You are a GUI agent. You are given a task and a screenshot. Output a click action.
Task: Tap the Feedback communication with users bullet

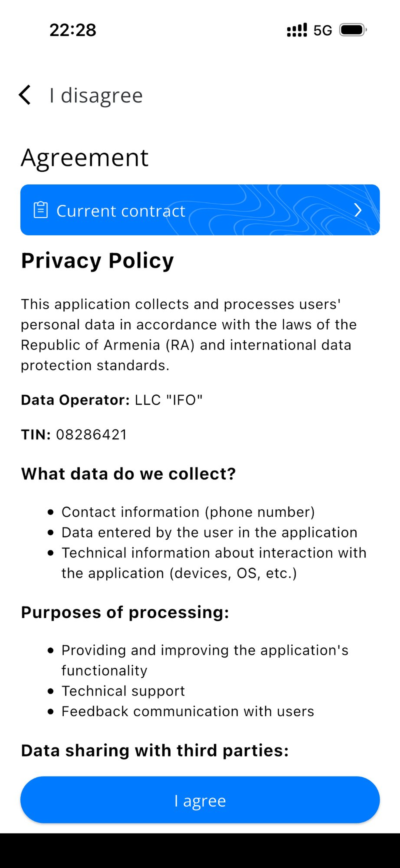pos(188,711)
